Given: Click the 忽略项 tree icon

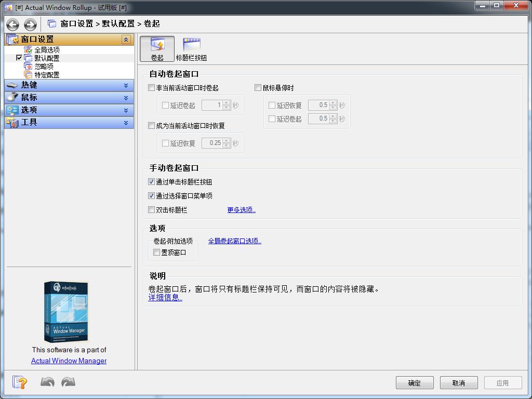Looking at the screenshot, I should point(28,66).
